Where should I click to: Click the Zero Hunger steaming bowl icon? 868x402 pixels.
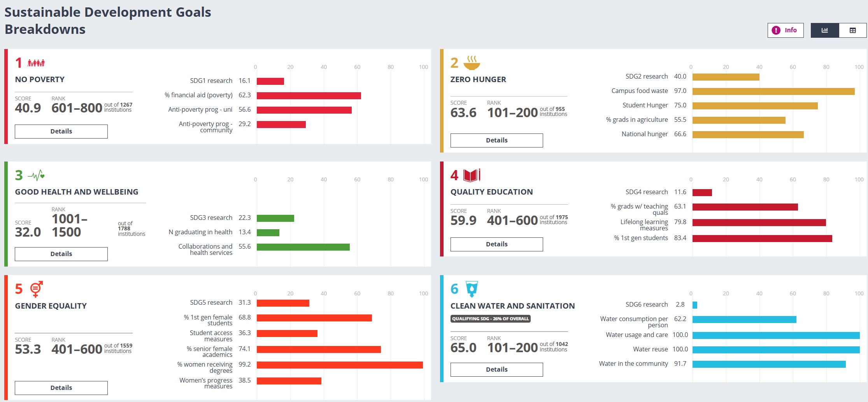point(472,63)
